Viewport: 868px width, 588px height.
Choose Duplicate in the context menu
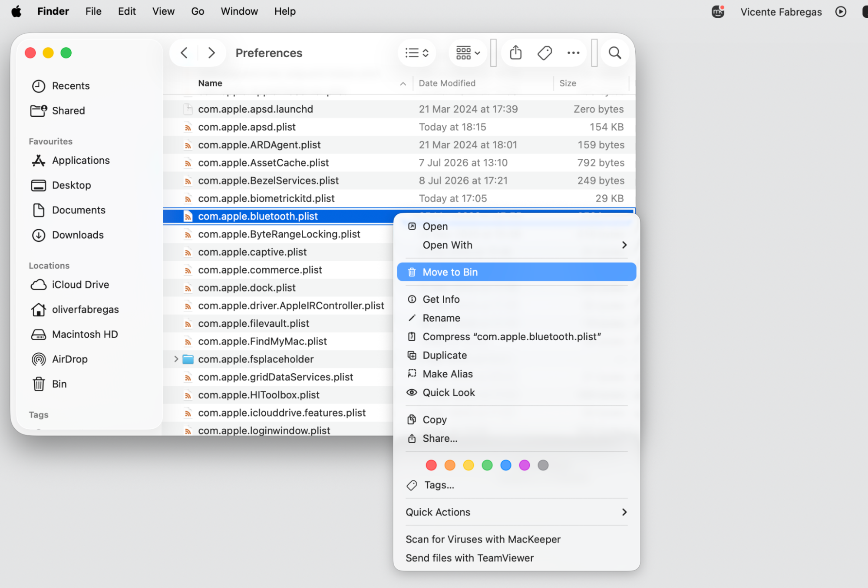(517, 355)
